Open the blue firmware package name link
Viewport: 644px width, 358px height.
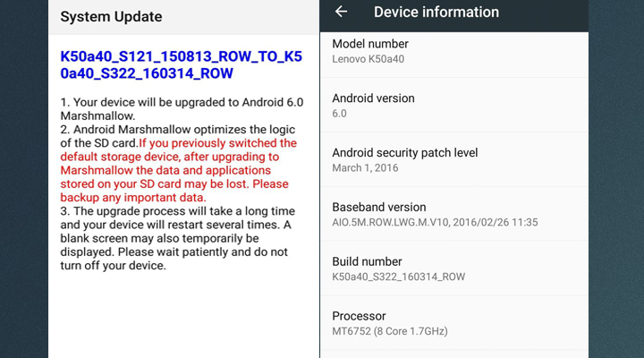(183, 64)
